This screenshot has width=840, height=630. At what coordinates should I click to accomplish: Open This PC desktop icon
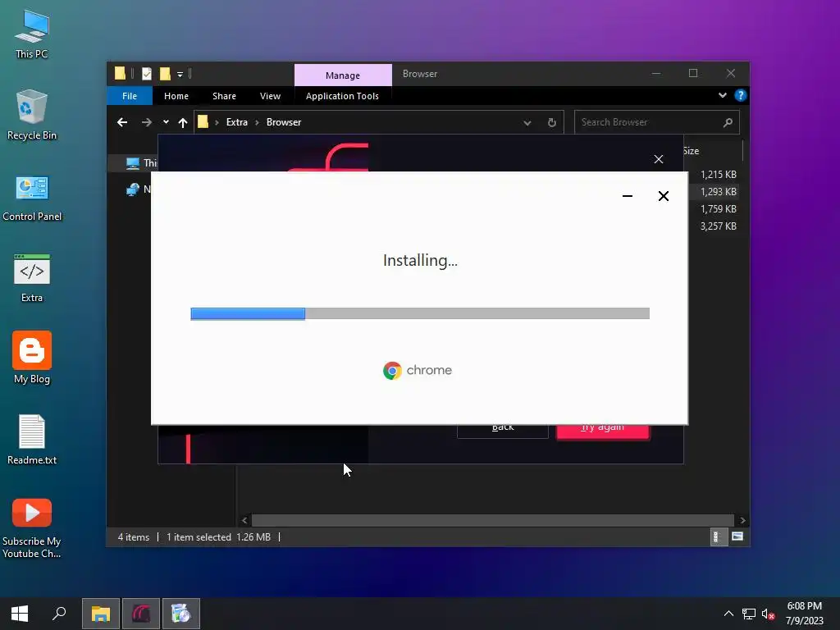coord(32,34)
